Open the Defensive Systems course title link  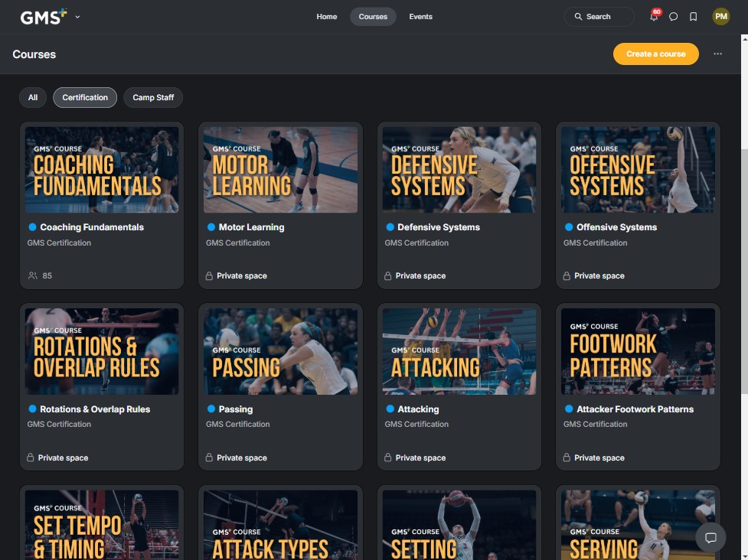click(439, 227)
